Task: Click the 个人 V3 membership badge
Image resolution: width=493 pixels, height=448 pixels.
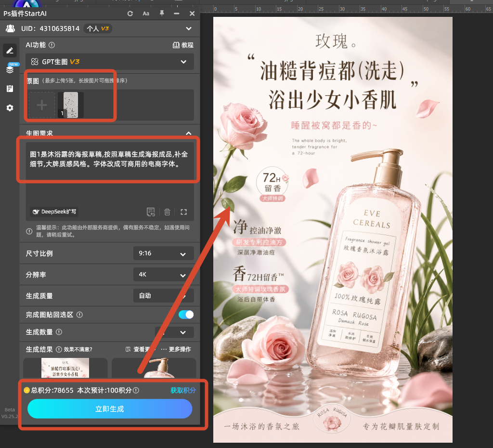Action: coord(98,28)
